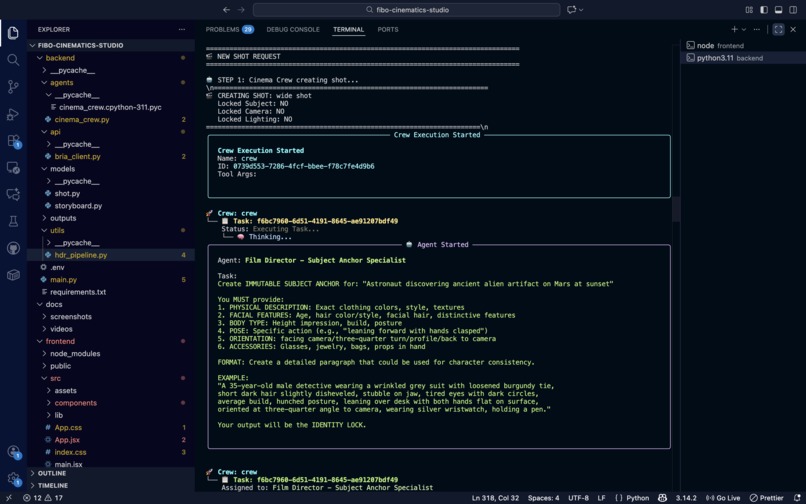
Task: Toggle secondary side bar visibility
Action: 793,10
